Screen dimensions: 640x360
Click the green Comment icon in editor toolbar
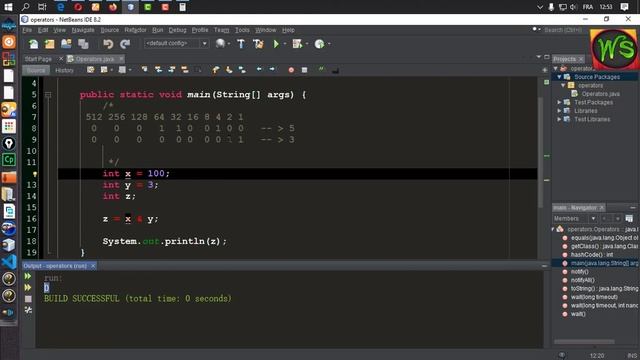[x=321, y=69]
